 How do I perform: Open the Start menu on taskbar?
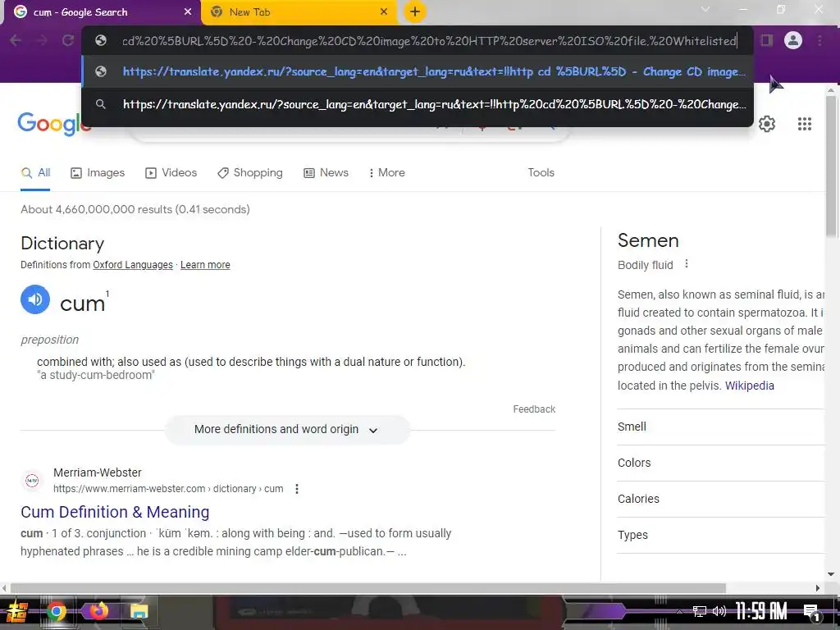[x=16, y=612]
